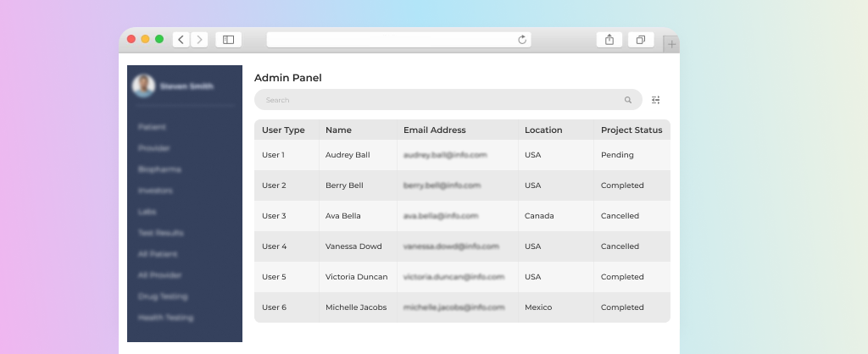
Task: Click the User Type column header
Action: tap(283, 130)
